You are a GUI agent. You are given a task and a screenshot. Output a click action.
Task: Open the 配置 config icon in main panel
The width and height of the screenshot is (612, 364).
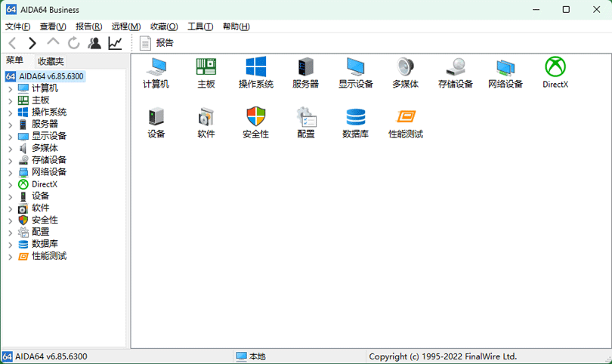[x=305, y=123]
